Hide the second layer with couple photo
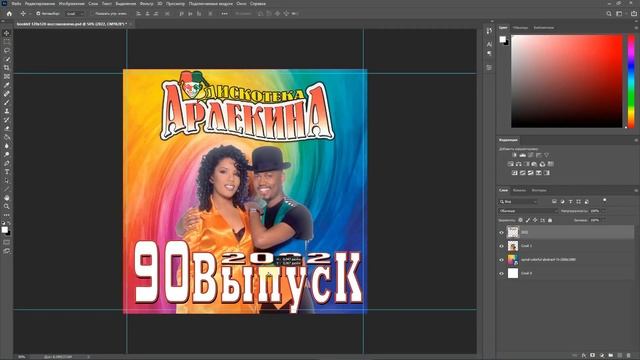The width and height of the screenshot is (640, 360). click(x=502, y=246)
